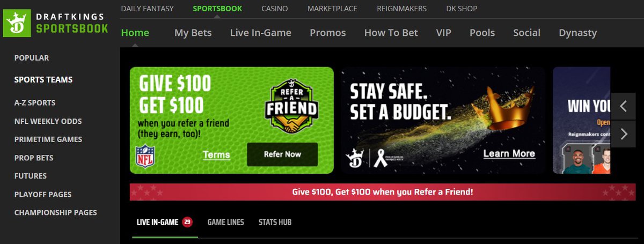Show next promo banner with right chevron
The height and width of the screenshot is (244, 644).
coord(623,134)
